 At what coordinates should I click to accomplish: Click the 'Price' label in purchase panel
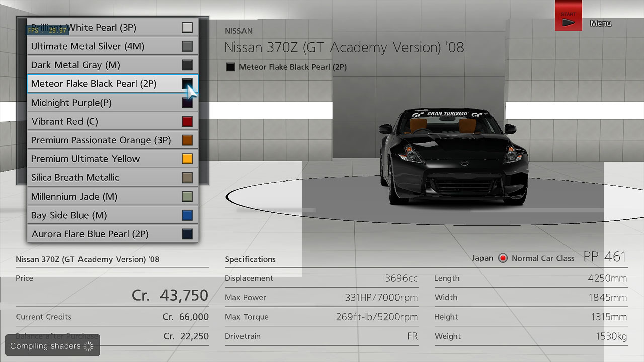(24, 278)
